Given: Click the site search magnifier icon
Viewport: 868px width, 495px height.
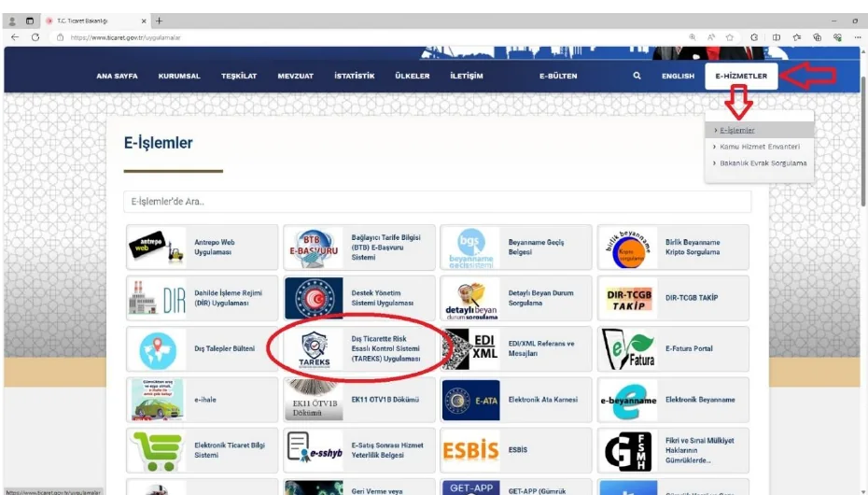Looking at the screenshot, I should pyautogui.click(x=637, y=76).
